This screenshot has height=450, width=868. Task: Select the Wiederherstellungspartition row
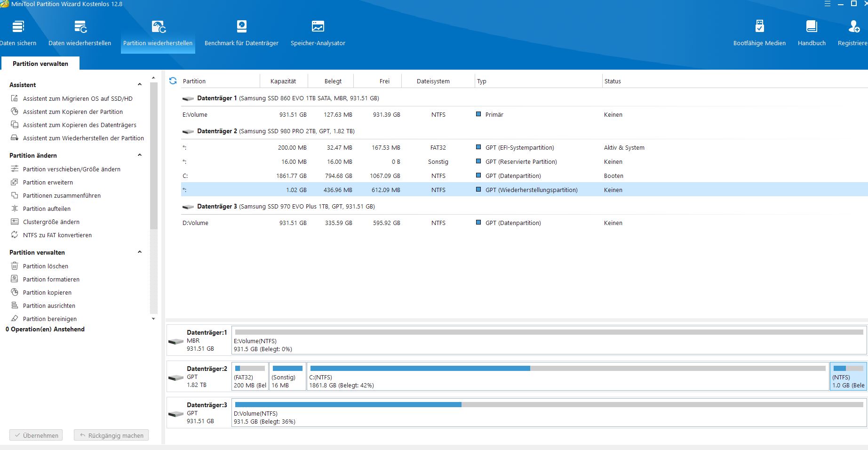pos(524,190)
